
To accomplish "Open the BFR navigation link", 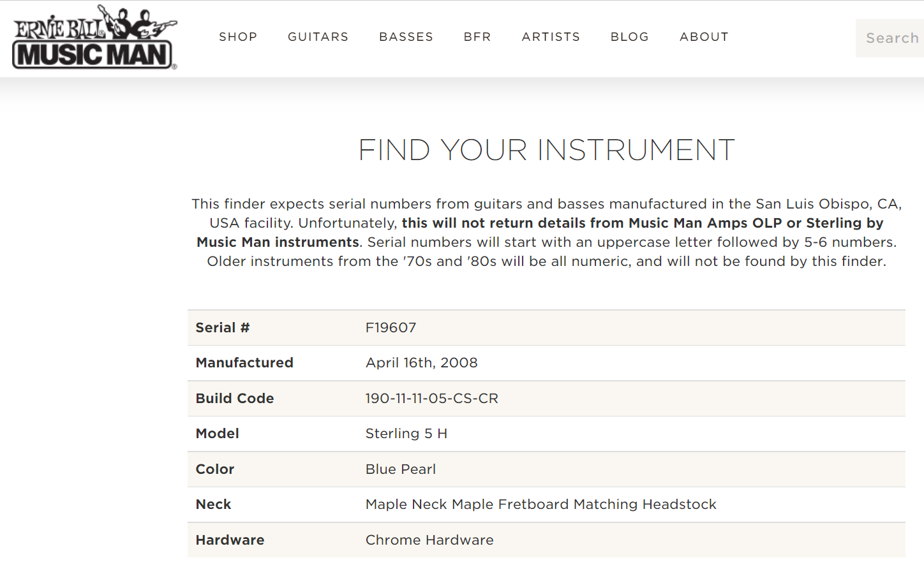I will [477, 37].
